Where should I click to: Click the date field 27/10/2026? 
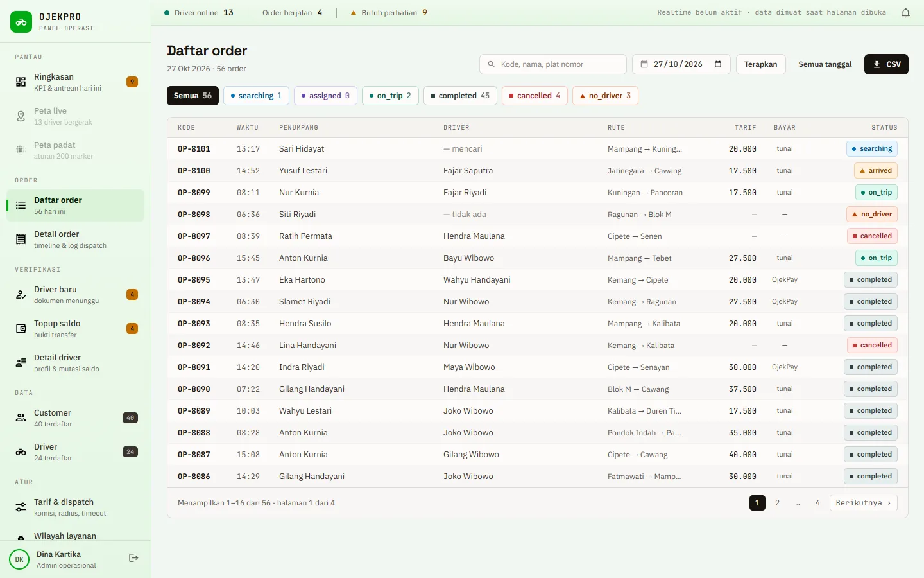pyautogui.click(x=681, y=64)
